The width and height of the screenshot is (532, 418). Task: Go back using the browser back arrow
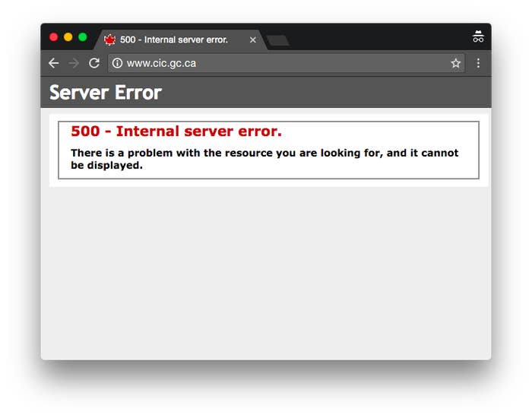click(54, 63)
